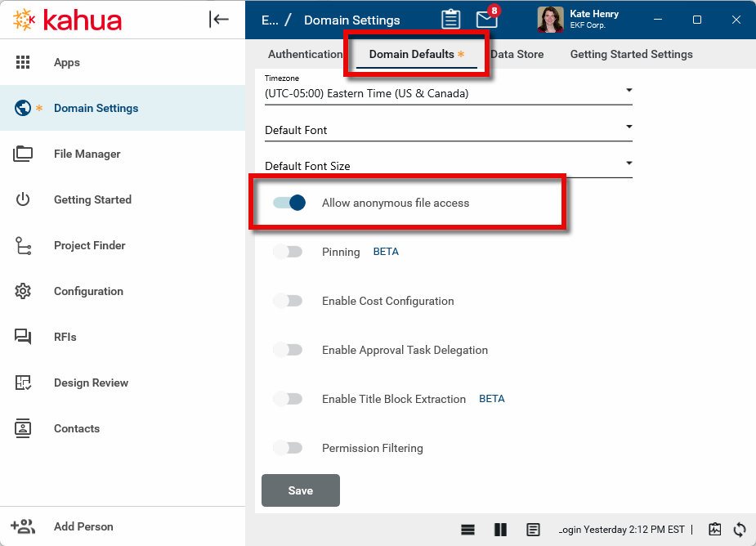Toggle Permission Filtering on

pyautogui.click(x=288, y=448)
